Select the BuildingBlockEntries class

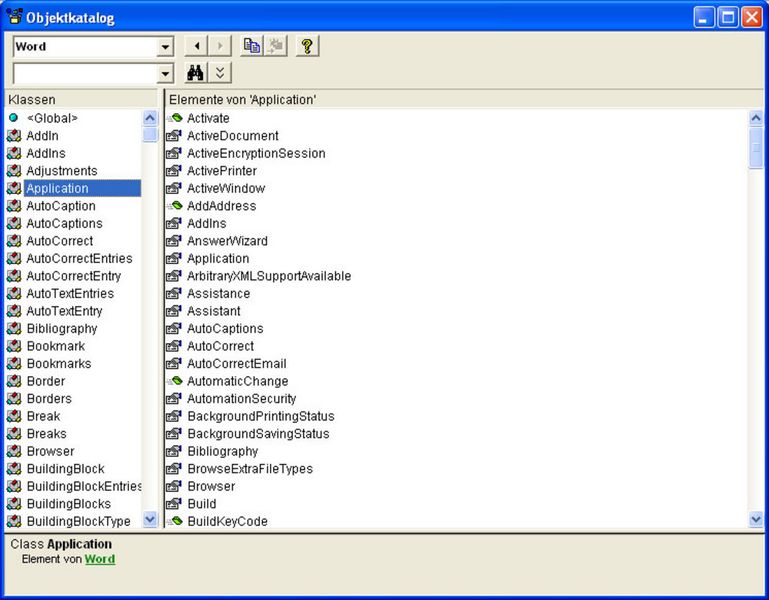click(x=84, y=486)
